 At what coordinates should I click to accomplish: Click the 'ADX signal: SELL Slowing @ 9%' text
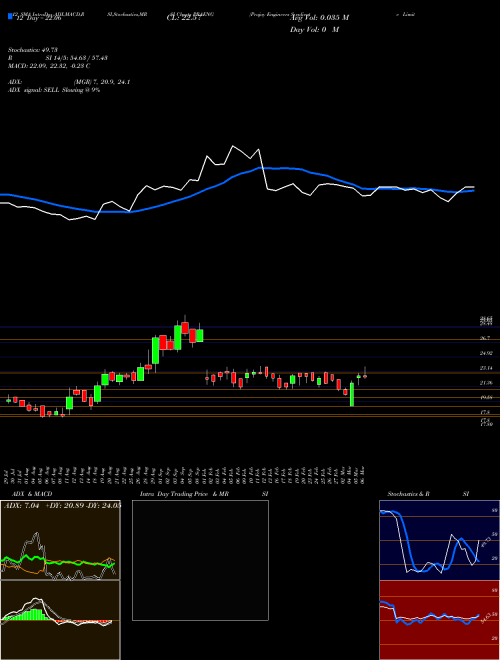coord(53,90)
